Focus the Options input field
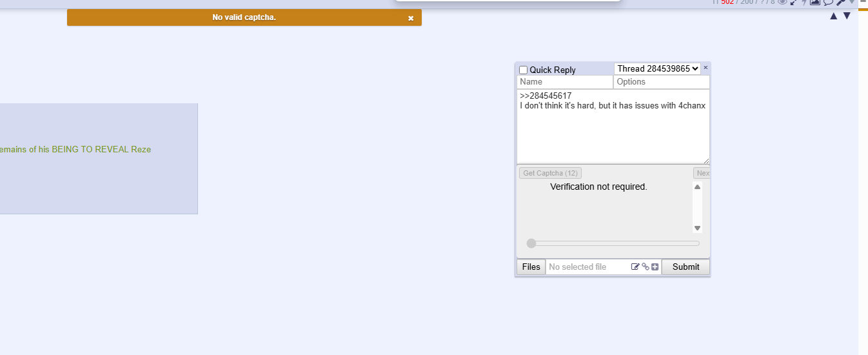The height and width of the screenshot is (355, 868). click(662, 82)
